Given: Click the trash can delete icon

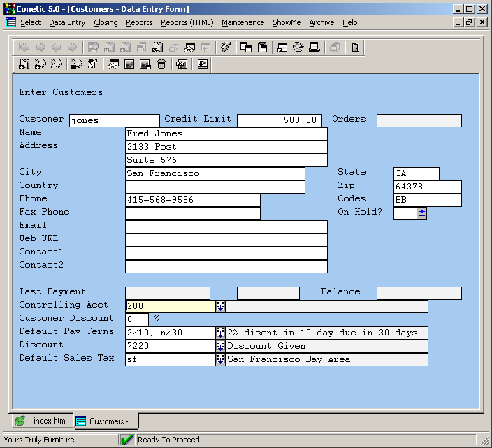Looking at the screenshot, I should [161, 64].
